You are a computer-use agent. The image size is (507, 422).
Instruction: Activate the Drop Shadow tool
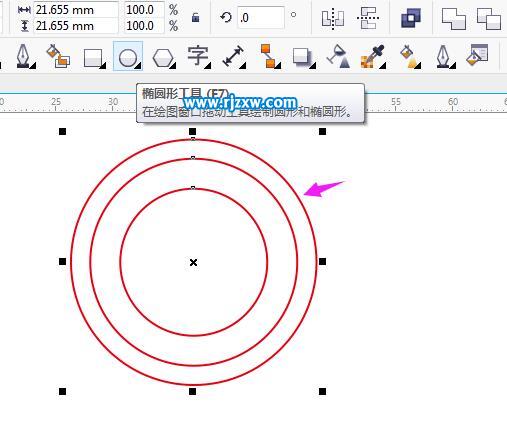[x=302, y=57]
